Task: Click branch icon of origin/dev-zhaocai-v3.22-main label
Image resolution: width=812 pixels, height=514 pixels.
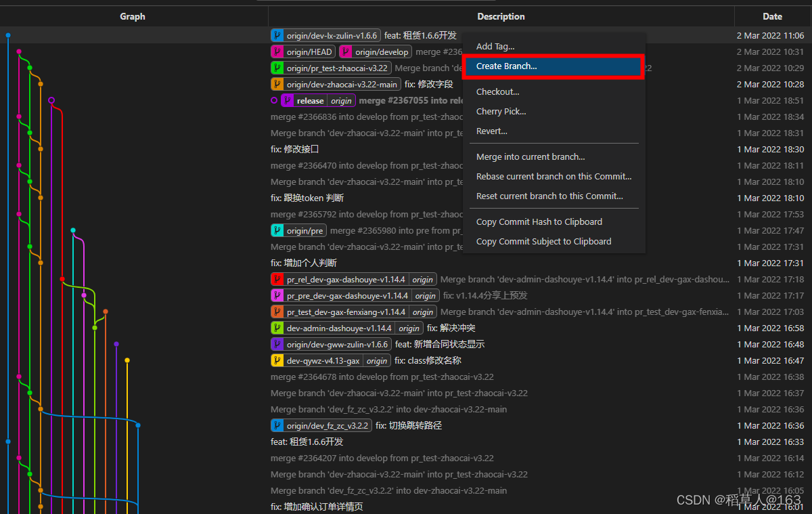Action: (277, 84)
